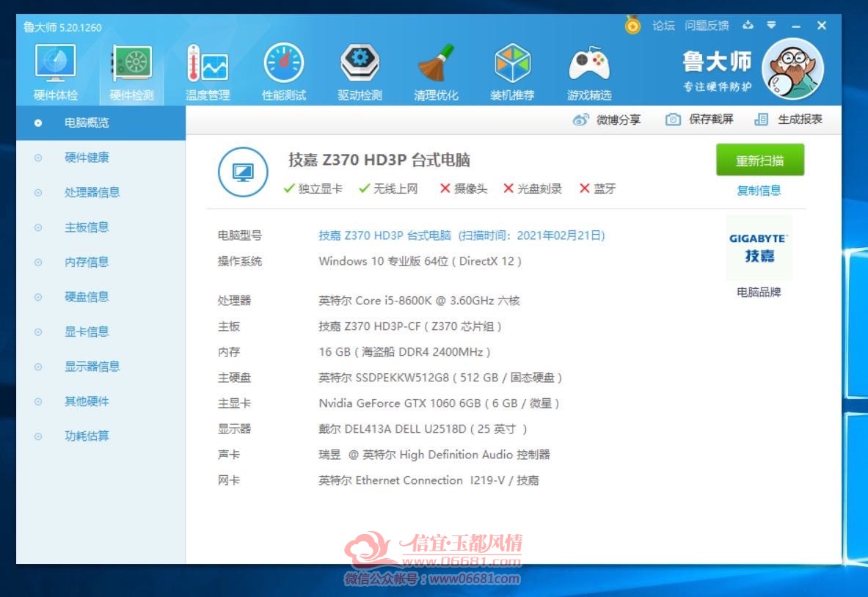Open the 硬件体检 hardware checkup section

point(55,72)
